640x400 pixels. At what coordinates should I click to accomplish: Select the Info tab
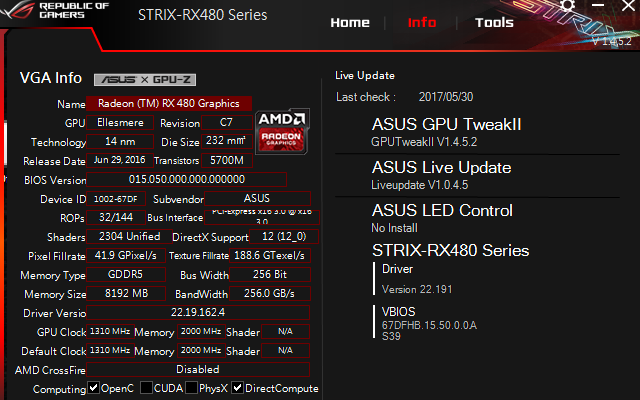point(422,22)
